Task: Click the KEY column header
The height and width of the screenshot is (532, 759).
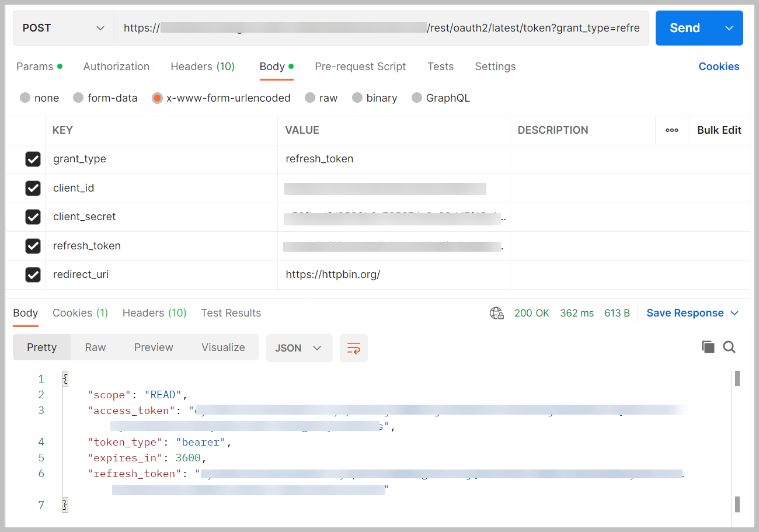Action: click(62, 130)
